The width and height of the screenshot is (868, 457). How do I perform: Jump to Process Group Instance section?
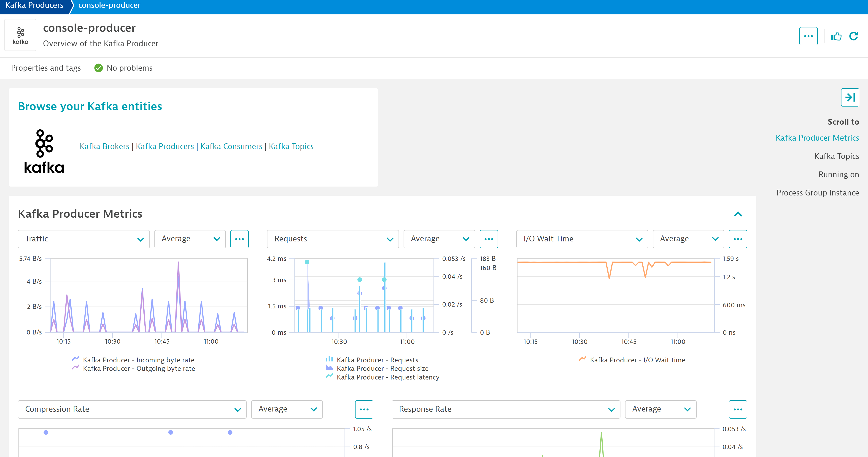click(x=817, y=193)
